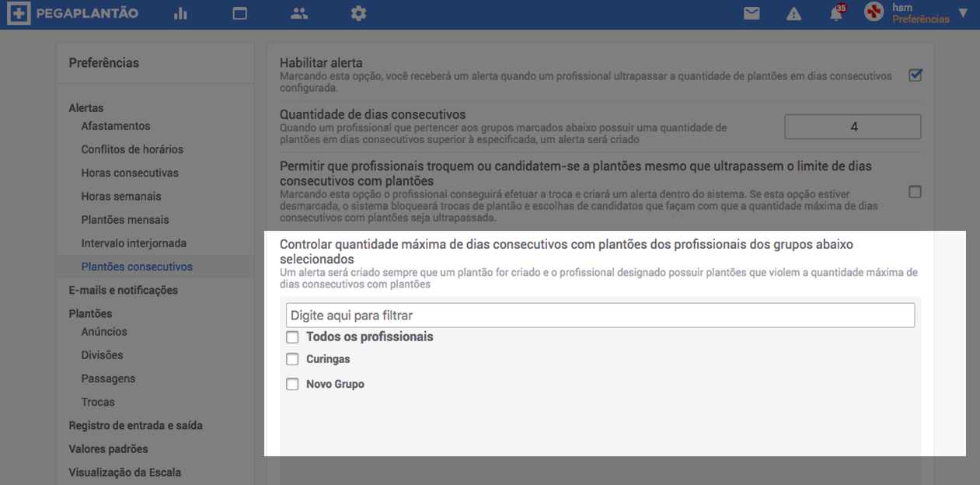
Task: Select Plantões consecutivos in sidebar
Action: coord(137,267)
